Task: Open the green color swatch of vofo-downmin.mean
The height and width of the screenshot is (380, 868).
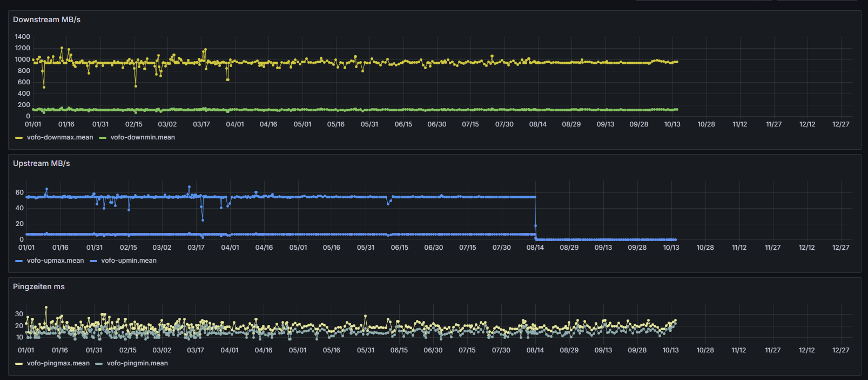Action: tap(103, 138)
